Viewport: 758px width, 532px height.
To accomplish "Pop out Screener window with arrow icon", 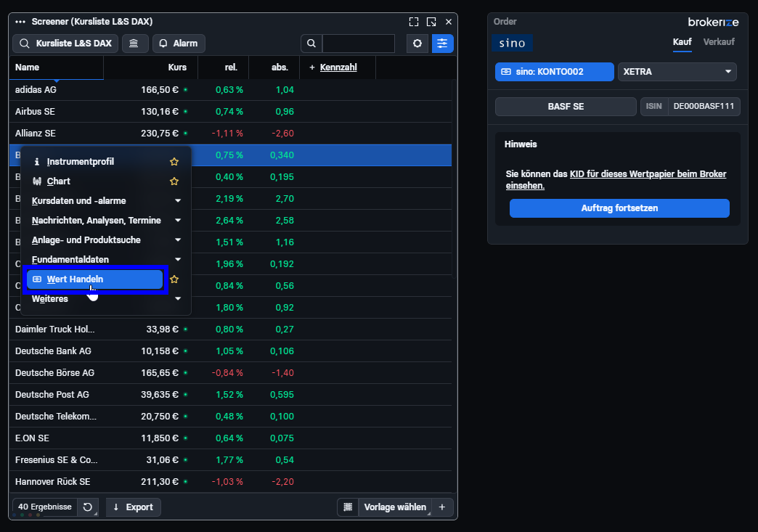I will coord(431,22).
